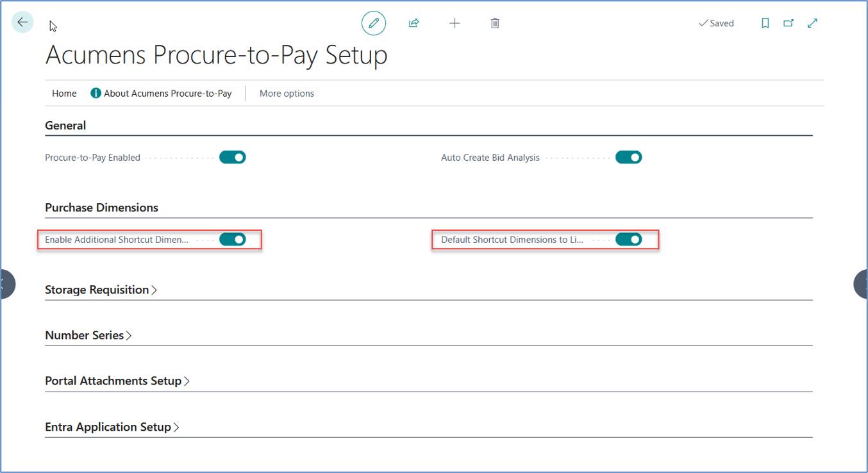Go to next record using dark circle arrow
The width and height of the screenshot is (868, 473).
click(x=861, y=284)
